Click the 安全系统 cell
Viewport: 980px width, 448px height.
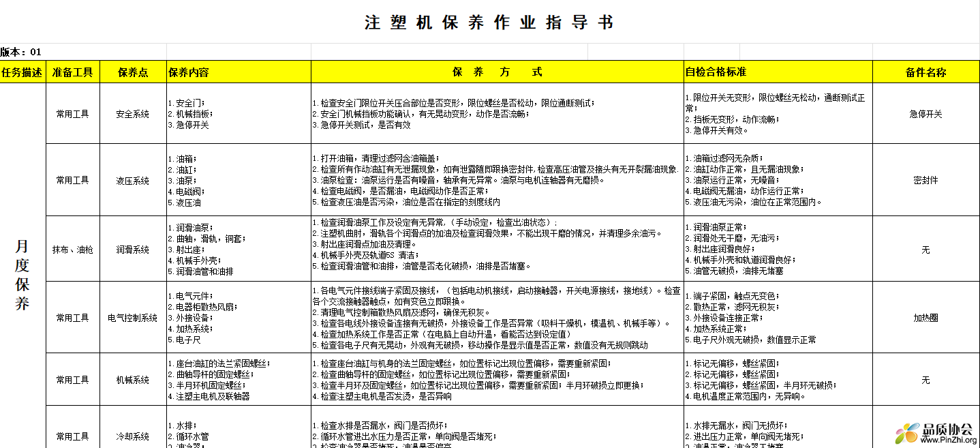pos(133,114)
